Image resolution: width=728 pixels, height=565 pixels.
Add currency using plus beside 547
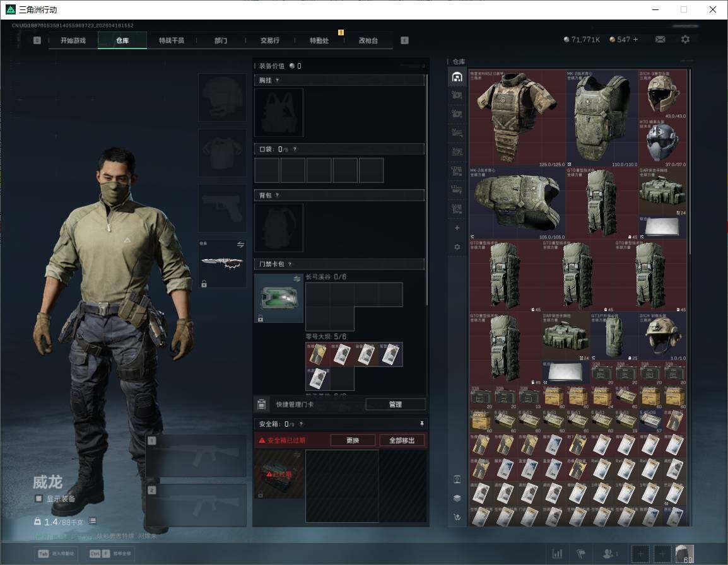[635, 40]
